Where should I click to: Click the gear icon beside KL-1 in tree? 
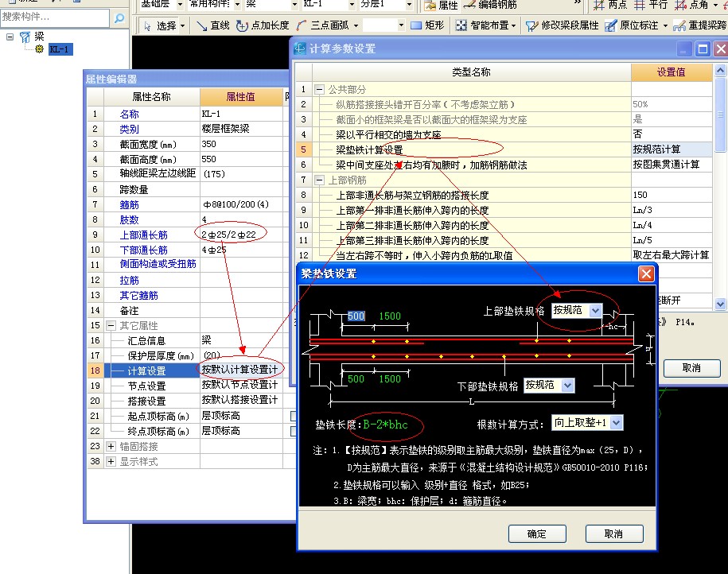pyautogui.click(x=40, y=48)
